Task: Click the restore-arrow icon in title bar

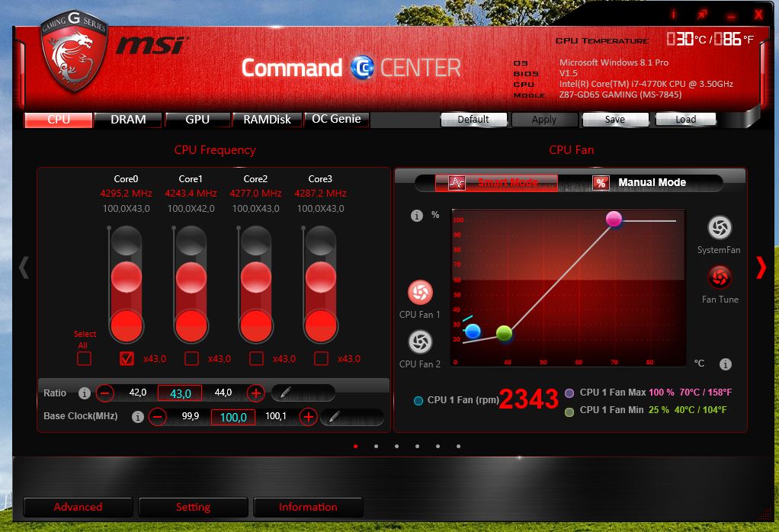Action: pos(701,14)
